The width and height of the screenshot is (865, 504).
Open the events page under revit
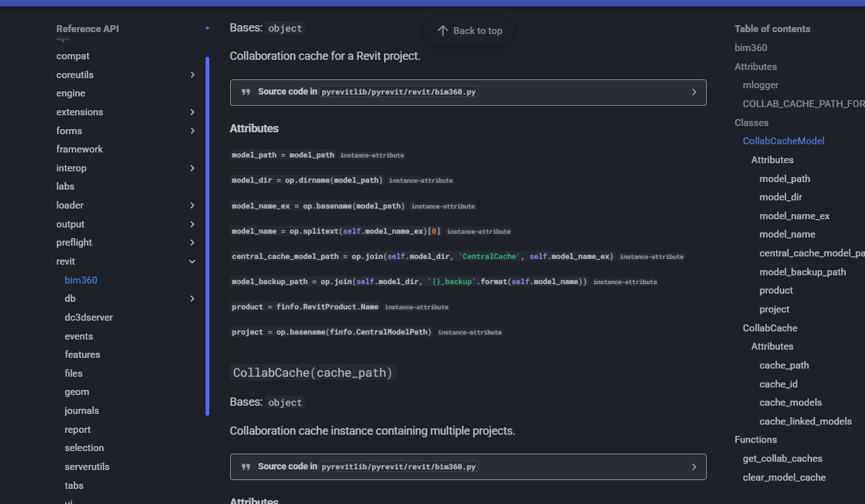tap(79, 336)
